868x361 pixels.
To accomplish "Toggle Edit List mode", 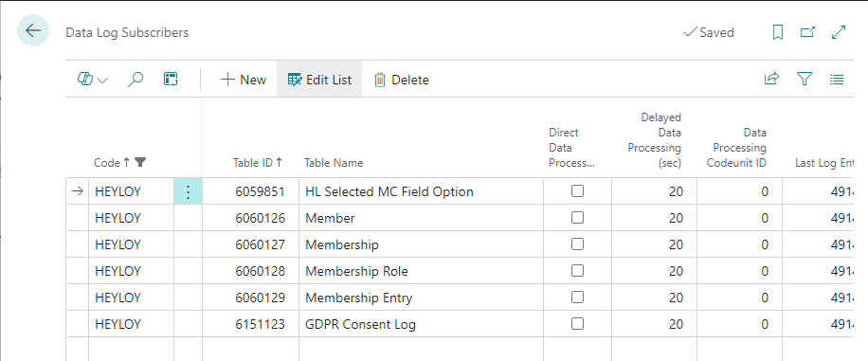I will coord(319,80).
